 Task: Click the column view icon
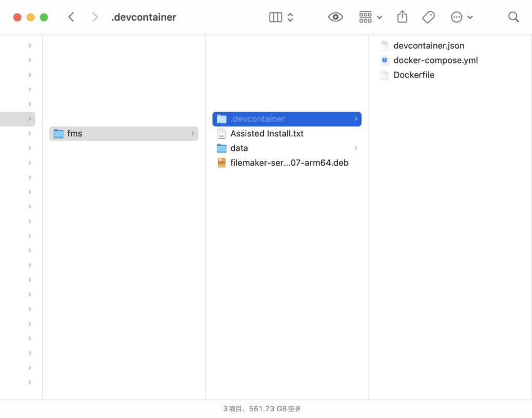[x=275, y=17]
